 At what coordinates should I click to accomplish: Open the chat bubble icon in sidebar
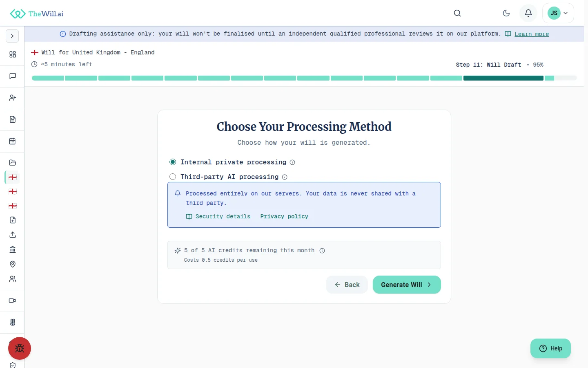[x=13, y=76]
